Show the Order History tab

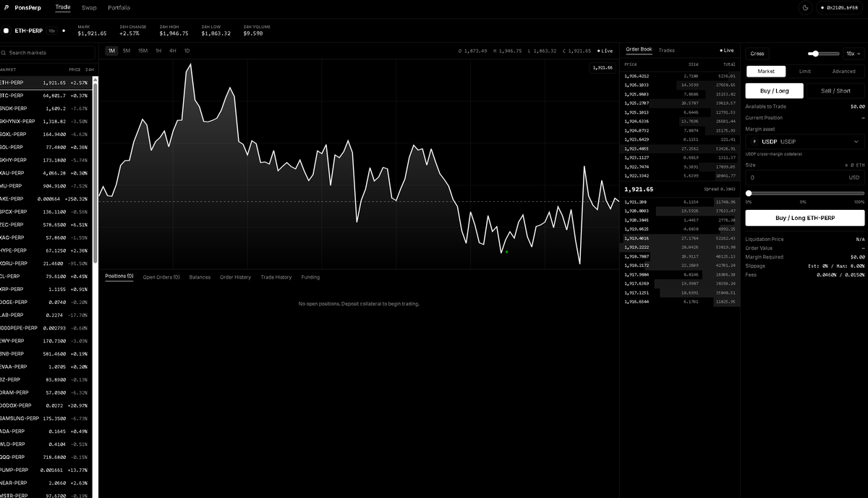pos(236,277)
